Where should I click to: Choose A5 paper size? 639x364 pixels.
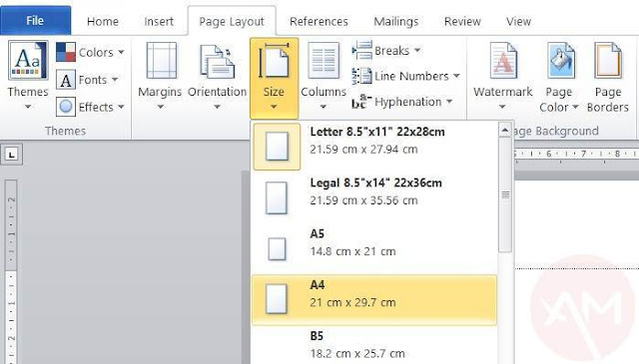(375, 248)
